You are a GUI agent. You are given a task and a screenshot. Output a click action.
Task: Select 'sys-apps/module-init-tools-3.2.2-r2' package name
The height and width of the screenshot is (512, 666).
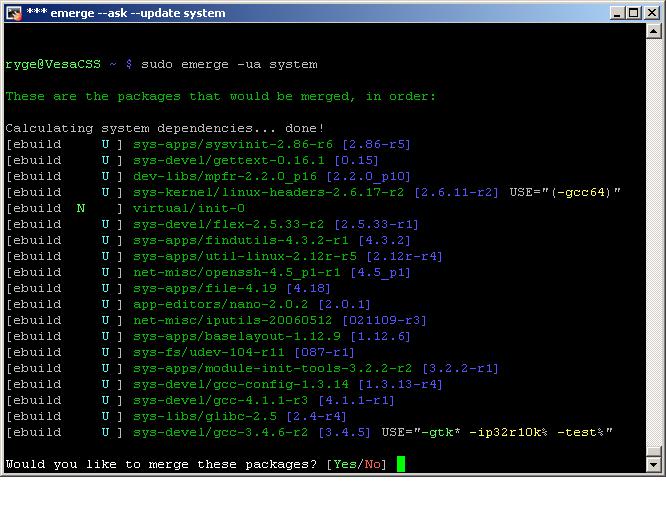click(273, 368)
